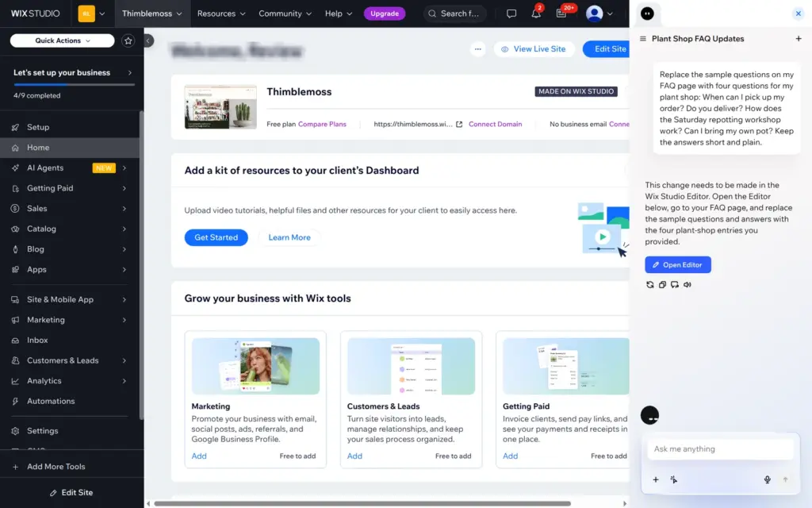This screenshot has height=508, width=812.
Task: Give feedback on the response
Action: 675,285
